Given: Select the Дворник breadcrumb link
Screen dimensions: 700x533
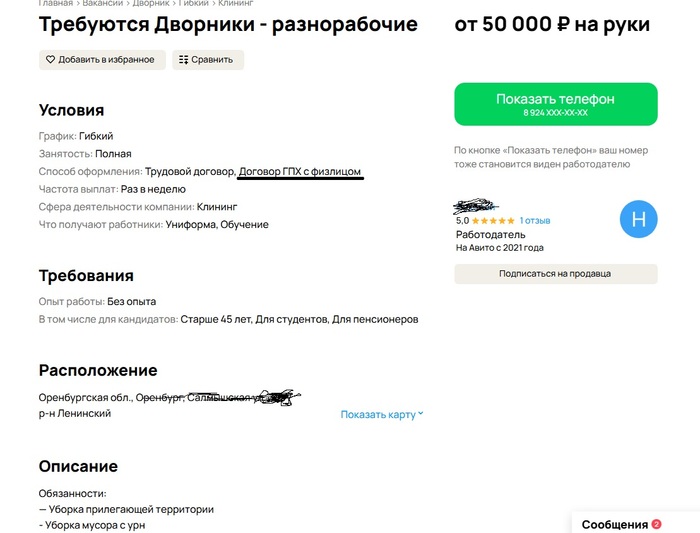Looking at the screenshot, I should pos(150,3).
